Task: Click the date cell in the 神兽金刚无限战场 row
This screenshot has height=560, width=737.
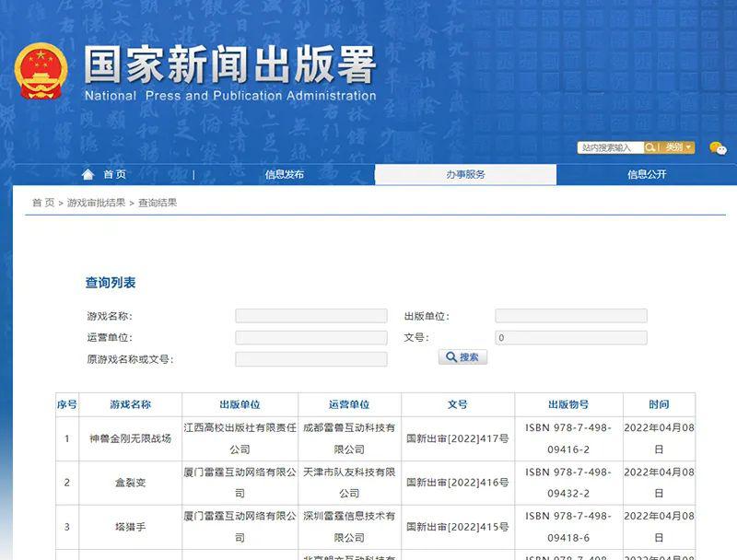Action: click(x=659, y=438)
